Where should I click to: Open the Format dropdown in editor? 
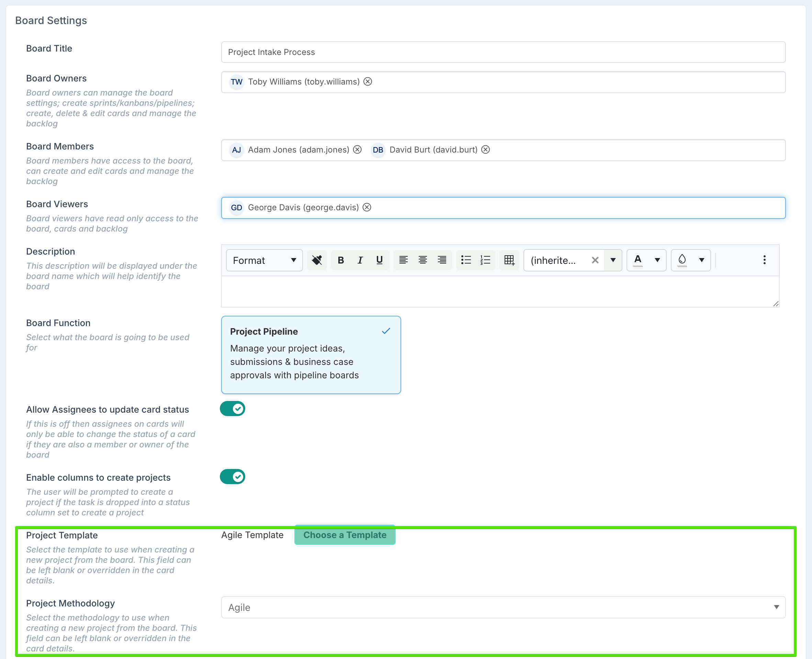[x=264, y=260]
